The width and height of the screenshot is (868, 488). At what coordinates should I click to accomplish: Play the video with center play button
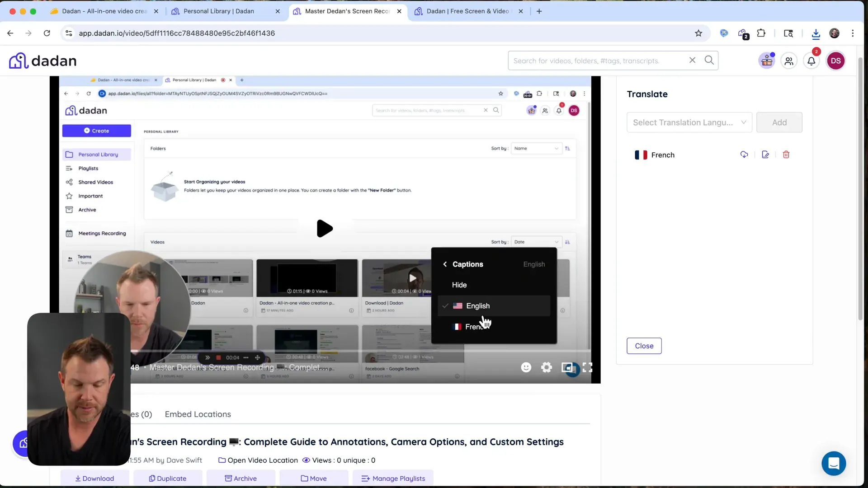pos(325,229)
